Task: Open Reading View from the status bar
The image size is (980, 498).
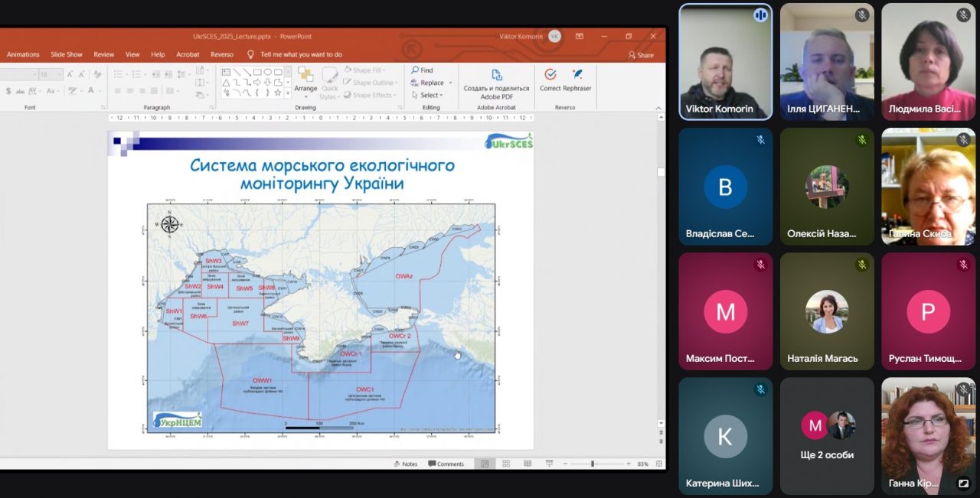Action: coord(528,464)
